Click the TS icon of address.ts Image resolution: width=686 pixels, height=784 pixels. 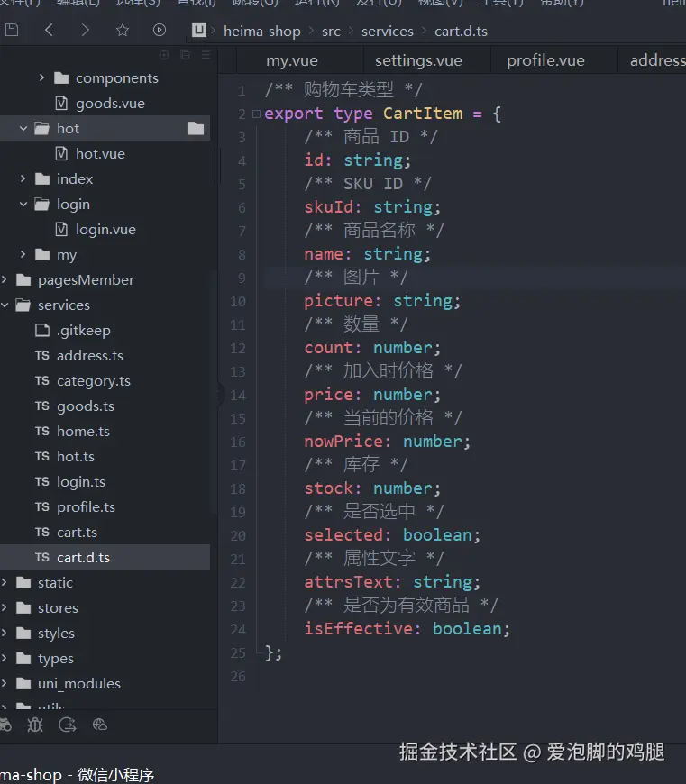tap(42, 355)
